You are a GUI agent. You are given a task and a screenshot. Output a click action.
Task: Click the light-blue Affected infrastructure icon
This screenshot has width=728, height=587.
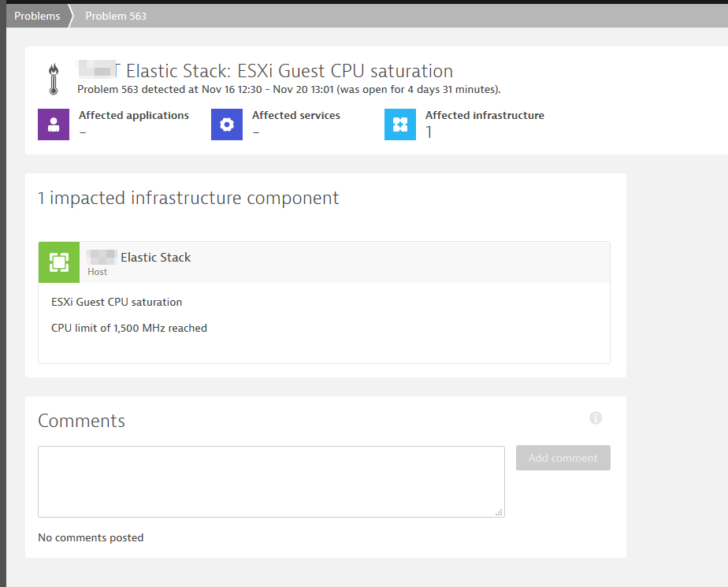pos(400,124)
